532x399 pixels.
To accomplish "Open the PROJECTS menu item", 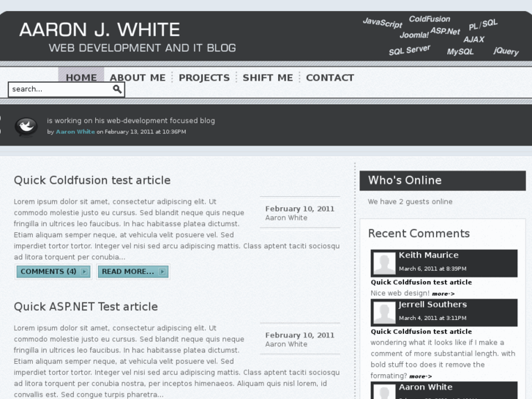I will (204, 78).
